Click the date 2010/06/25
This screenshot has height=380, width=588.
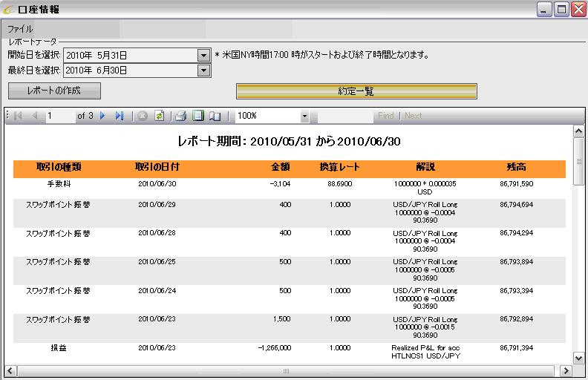(x=157, y=262)
